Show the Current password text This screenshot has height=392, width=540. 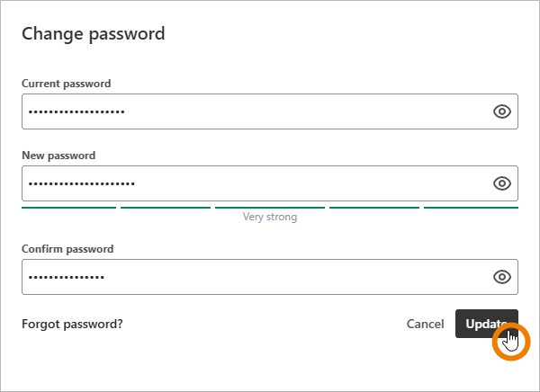502,111
